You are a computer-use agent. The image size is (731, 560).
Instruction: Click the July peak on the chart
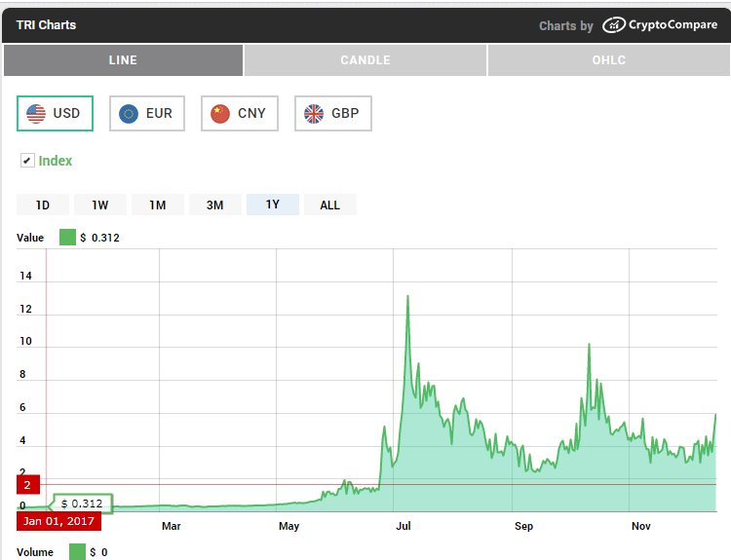(x=408, y=296)
